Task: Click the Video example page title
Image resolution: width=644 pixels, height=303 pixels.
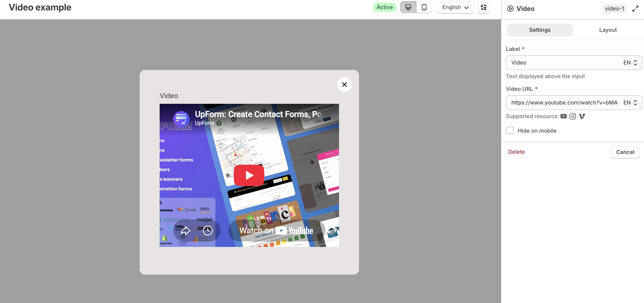Action: (40, 7)
